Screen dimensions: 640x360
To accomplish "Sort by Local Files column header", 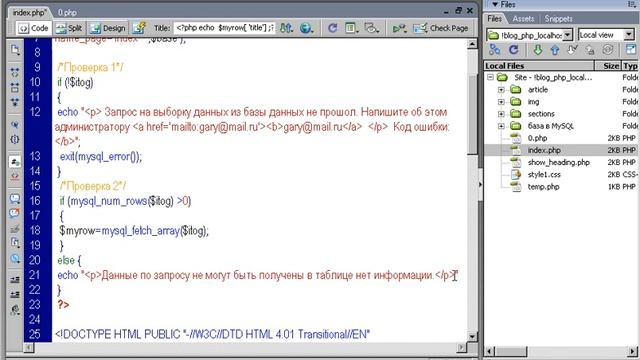I will [x=539, y=66].
